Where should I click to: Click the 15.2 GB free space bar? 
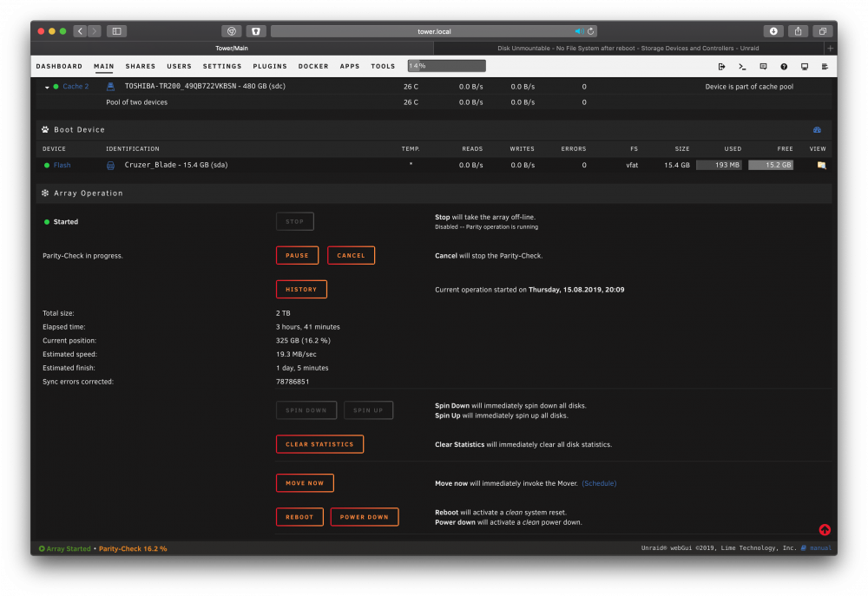[x=771, y=165]
